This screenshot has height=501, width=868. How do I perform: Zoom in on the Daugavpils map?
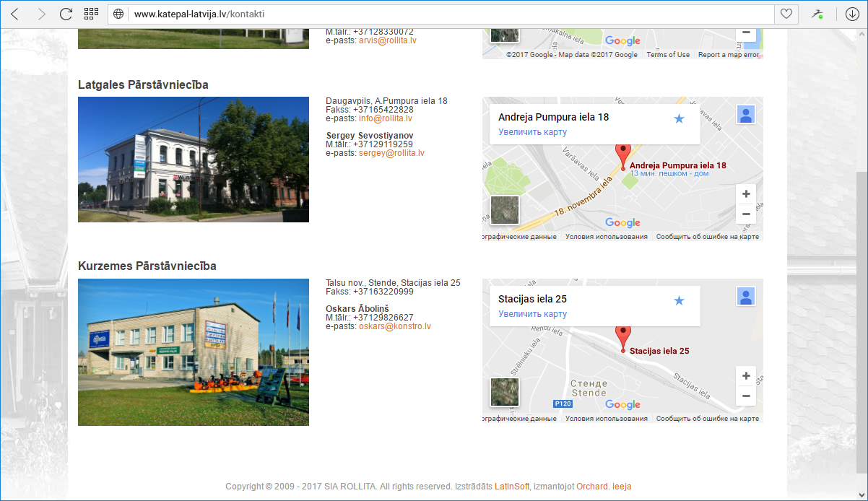(746, 194)
